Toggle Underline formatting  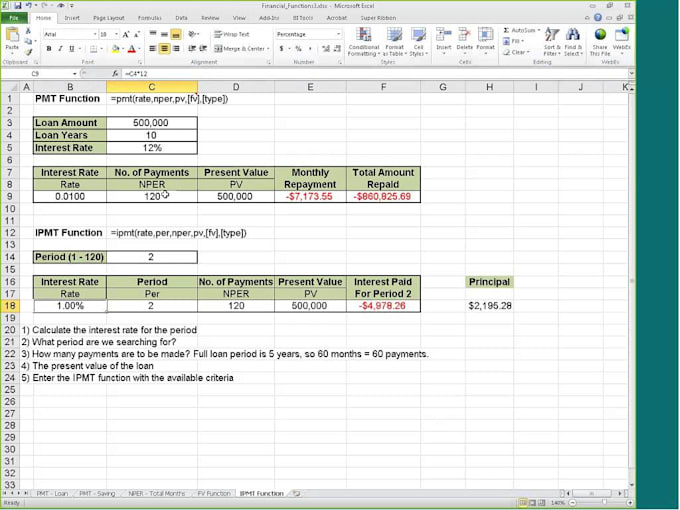(72, 49)
